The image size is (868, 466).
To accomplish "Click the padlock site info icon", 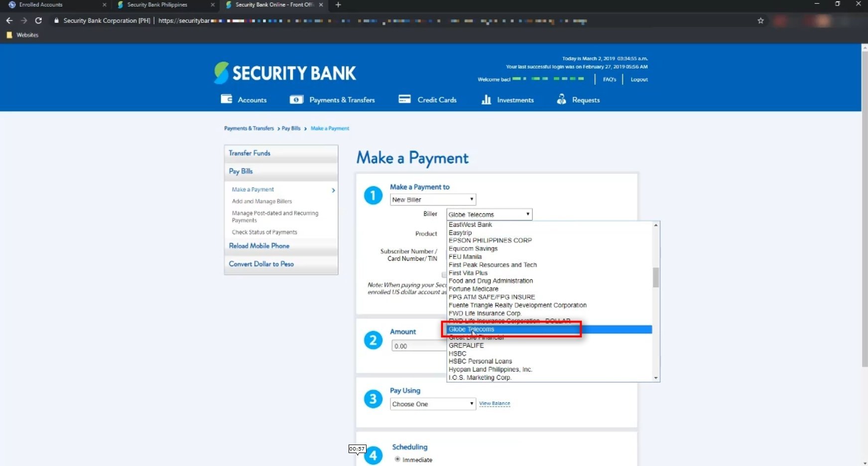I will pyautogui.click(x=56, y=20).
